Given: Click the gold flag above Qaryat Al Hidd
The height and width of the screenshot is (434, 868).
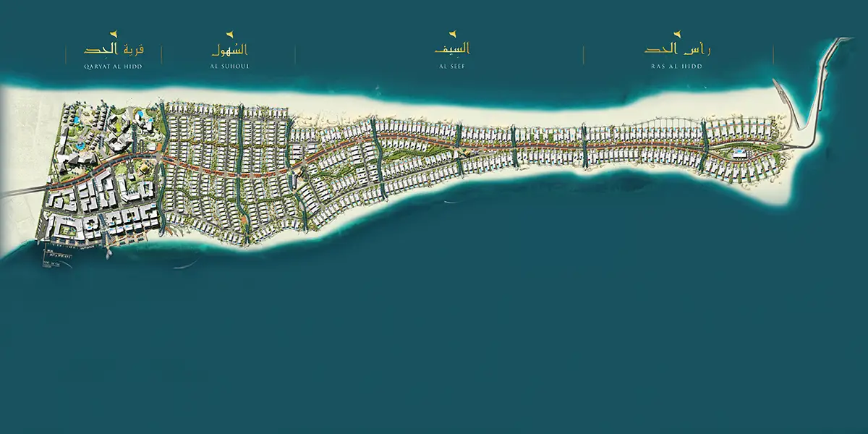Looking at the screenshot, I should [x=112, y=34].
